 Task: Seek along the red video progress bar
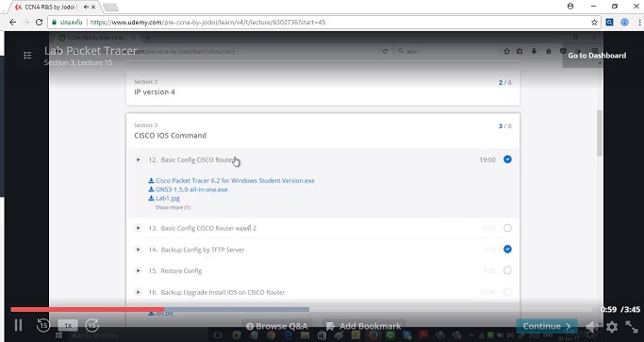click(88, 310)
